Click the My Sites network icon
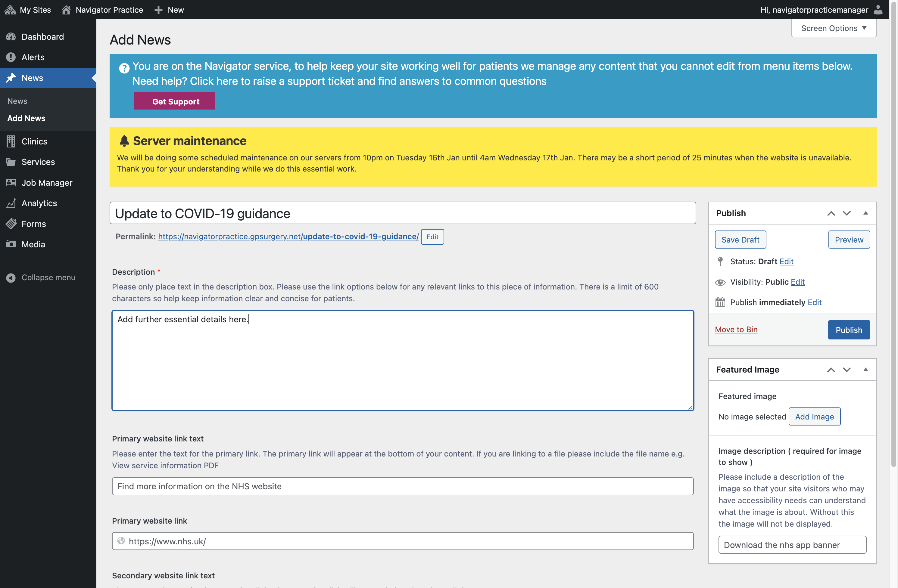Viewport: 898px width, 588px height. coord(10,10)
